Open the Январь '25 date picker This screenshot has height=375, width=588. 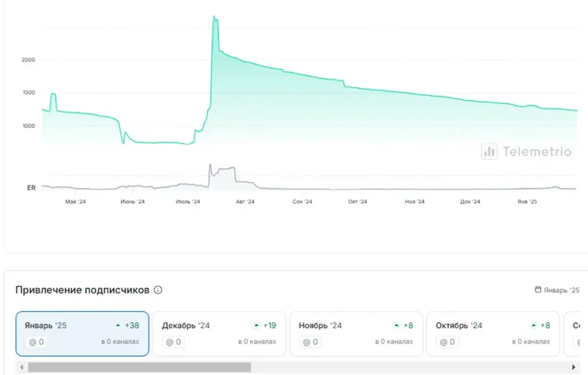coord(557,290)
